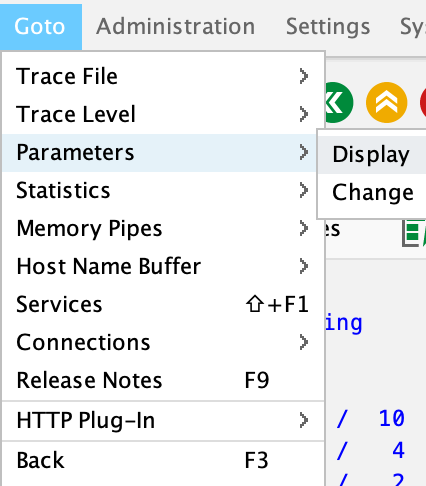The width and height of the screenshot is (426, 486).
Task: Open the Trace Level submenu
Action: (x=163, y=114)
